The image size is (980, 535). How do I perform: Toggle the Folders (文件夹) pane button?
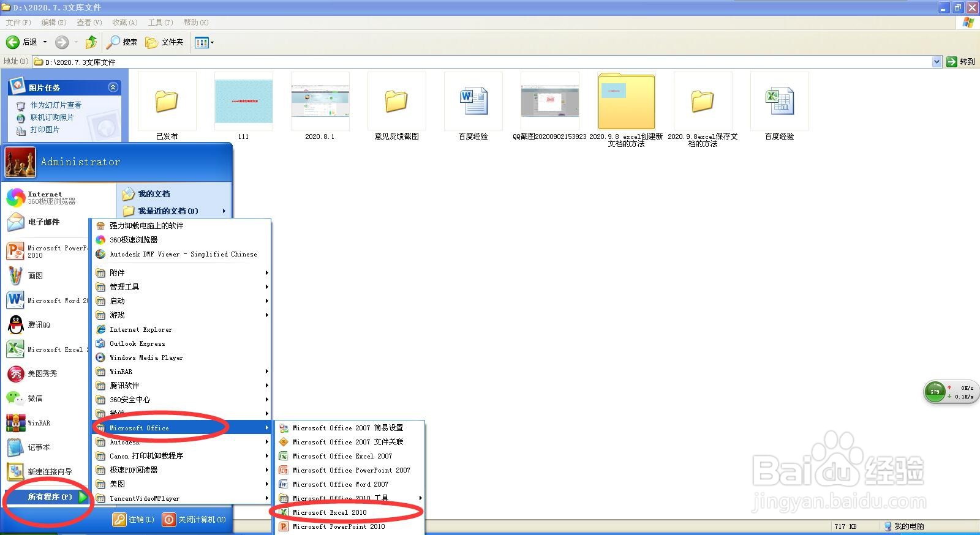click(164, 42)
